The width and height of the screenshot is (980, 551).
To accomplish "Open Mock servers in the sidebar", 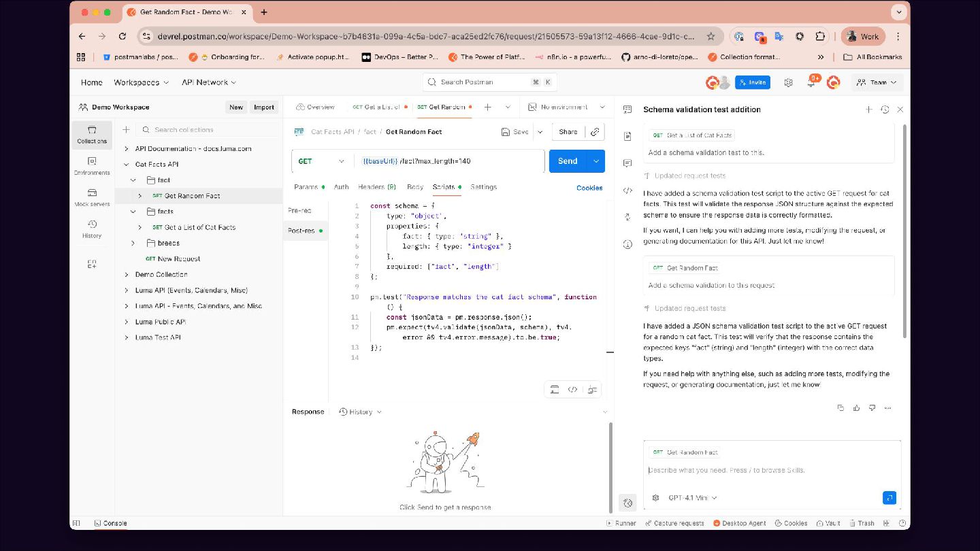I will (x=92, y=197).
